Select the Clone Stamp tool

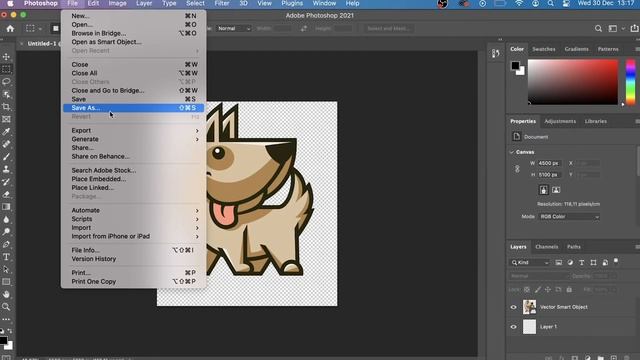pos(6,169)
